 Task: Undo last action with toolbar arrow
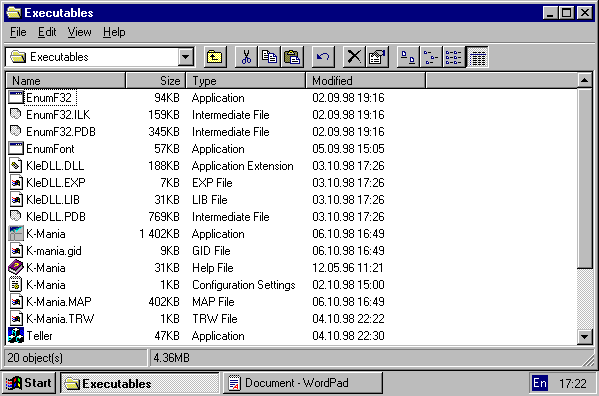[323, 57]
